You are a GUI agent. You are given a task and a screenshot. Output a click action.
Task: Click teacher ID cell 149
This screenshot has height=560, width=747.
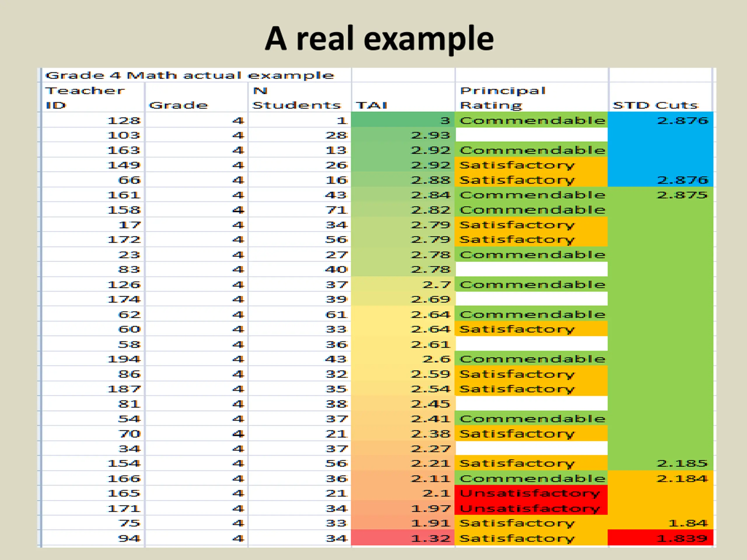(x=93, y=164)
